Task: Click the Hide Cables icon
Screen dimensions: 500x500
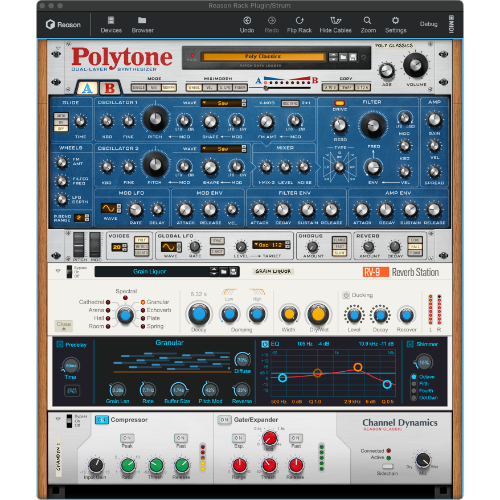Action: point(336,21)
